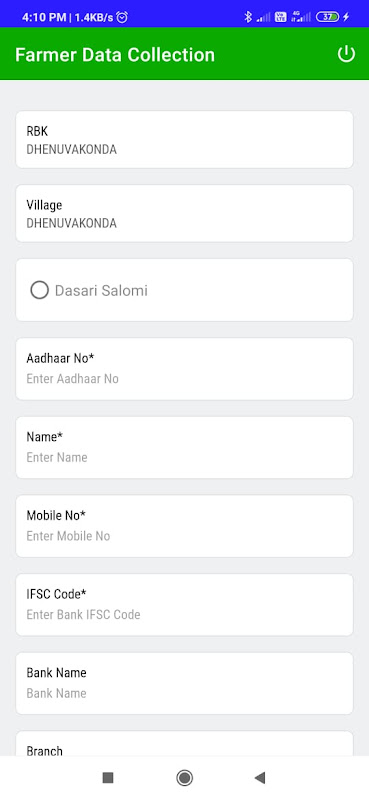Tap the recent apps square icon
369x800 pixels.
[108, 778]
